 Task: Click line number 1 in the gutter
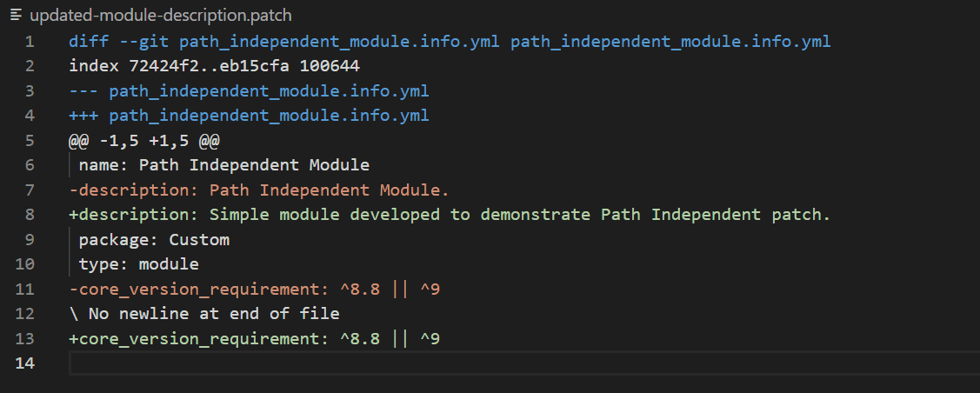(30, 42)
